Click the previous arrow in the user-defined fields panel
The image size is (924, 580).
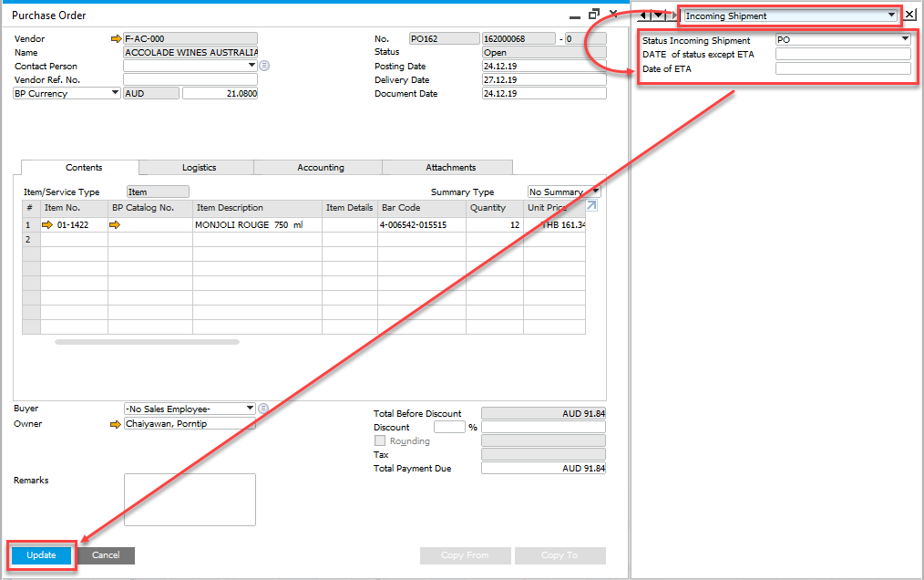click(x=643, y=16)
